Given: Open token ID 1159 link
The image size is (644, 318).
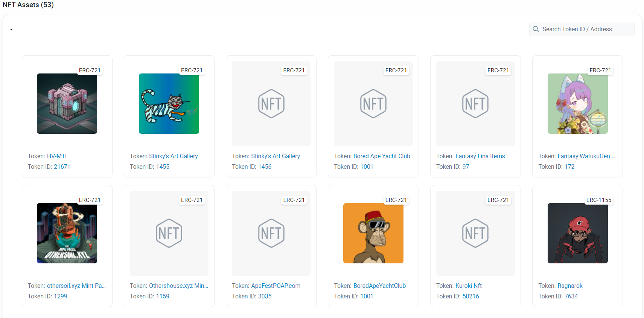Looking at the screenshot, I should (163, 296).
